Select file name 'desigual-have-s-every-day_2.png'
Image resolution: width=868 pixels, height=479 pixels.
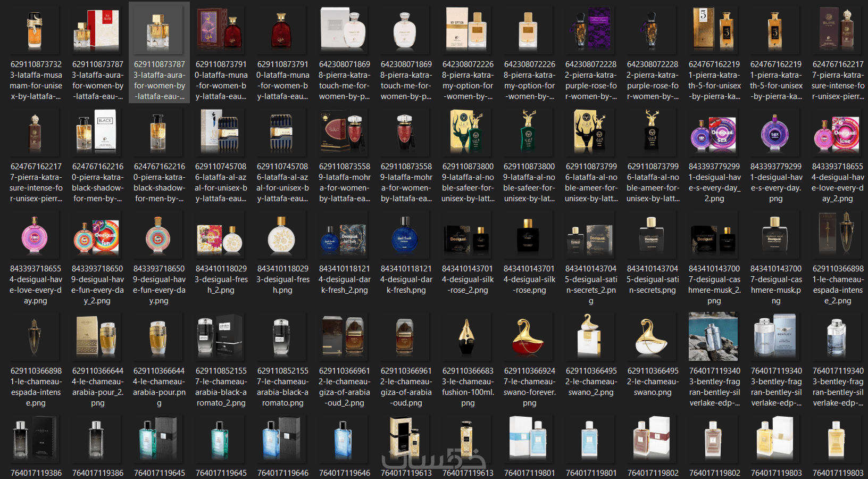coord(714,183)
